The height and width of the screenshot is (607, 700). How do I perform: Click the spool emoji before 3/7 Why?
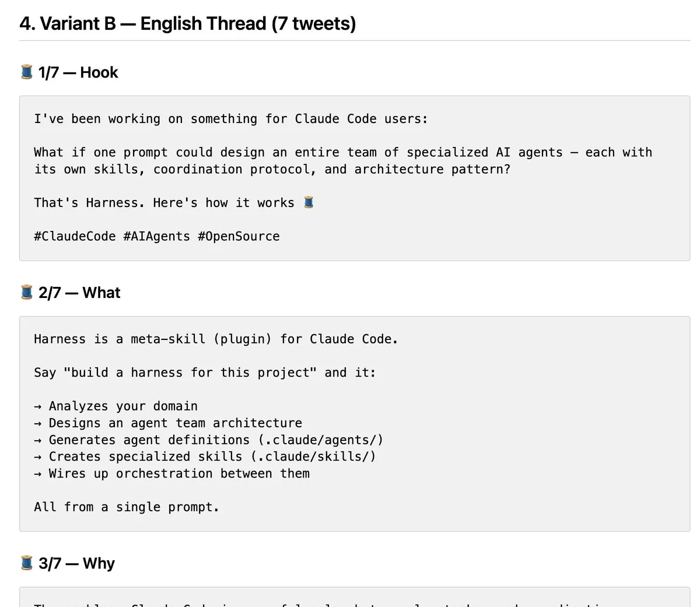click(x=27, y=563)
